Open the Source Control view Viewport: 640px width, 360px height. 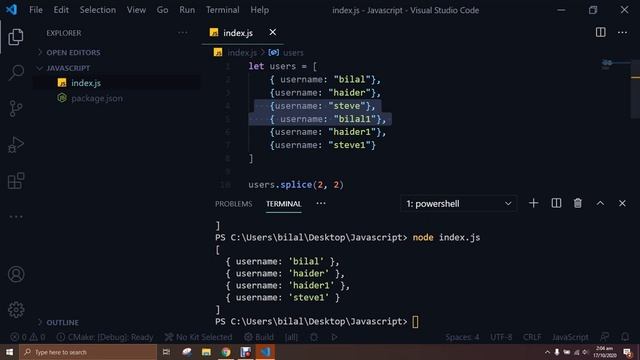pos(16,109)
